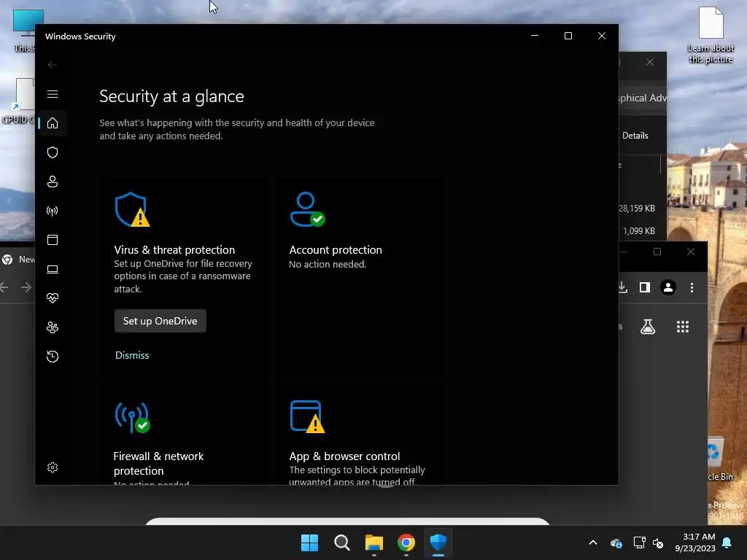Go back with the arrow in Windows Security
Image resolution: width=747 pixels, height=560 pixels.
[53, 65]
